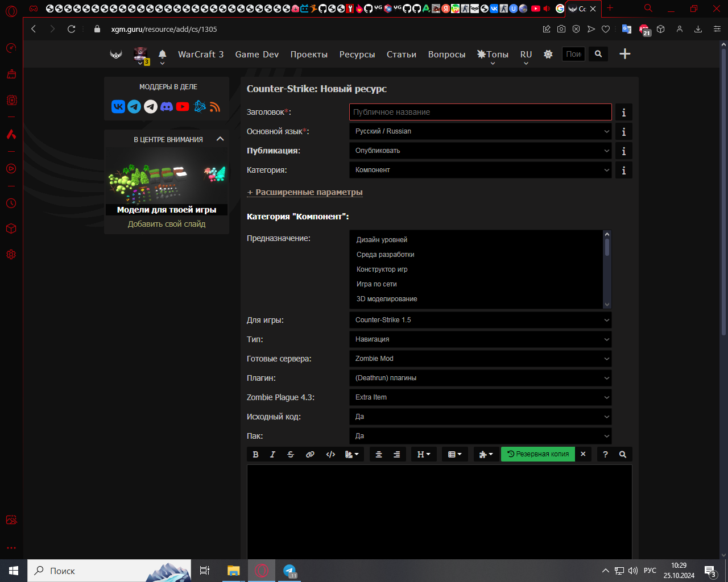Viewport: 728px width, 582px height.
Task: Click the title field 'Публичное название'
Action: pos(481,112)
